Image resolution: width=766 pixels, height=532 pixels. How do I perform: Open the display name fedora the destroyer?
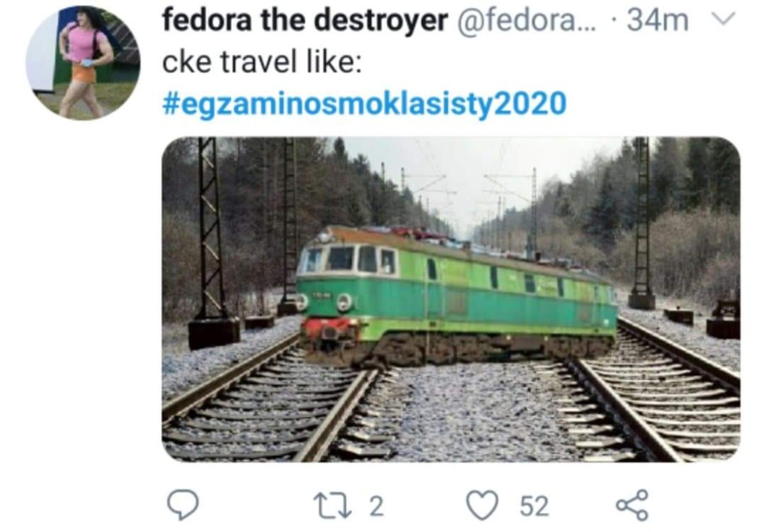pos(305,20)
